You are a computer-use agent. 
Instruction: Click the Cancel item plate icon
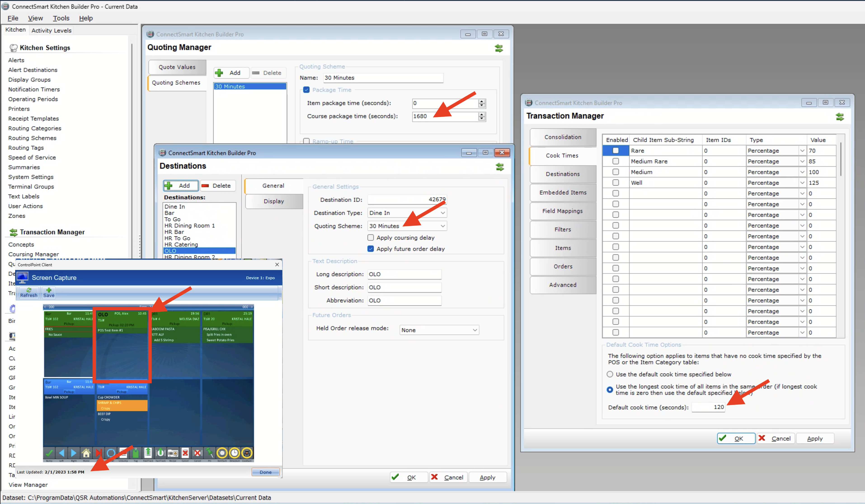[x=197, y=453]
